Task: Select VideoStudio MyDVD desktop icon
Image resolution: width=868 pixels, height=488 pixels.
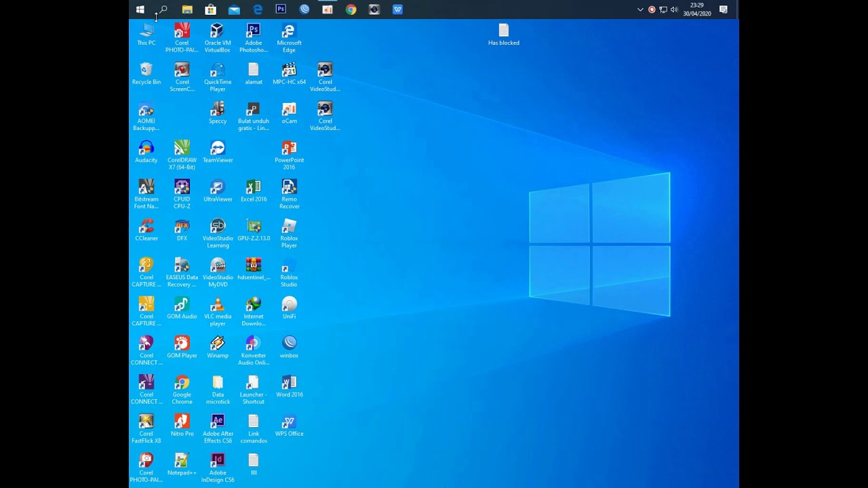Action: [x=218, y=272]
